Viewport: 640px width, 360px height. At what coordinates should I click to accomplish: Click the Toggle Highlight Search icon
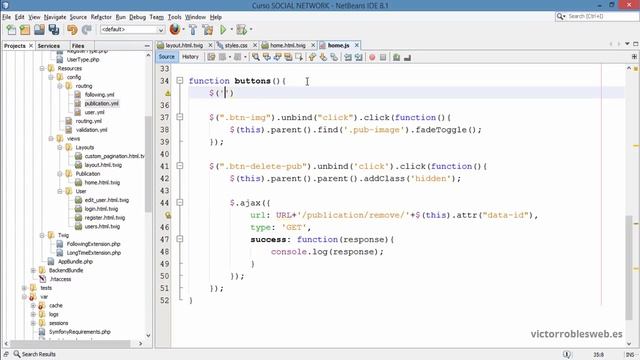[x=288, y=57]
